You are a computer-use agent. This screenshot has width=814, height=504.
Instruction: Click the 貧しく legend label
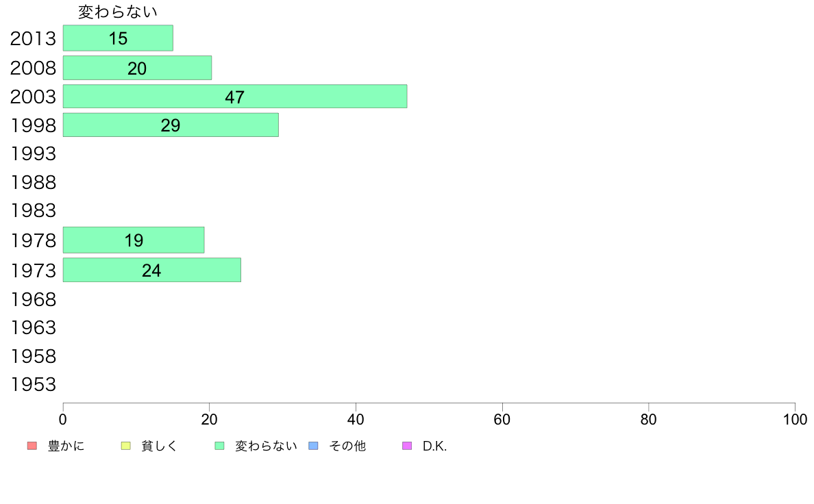160,446
